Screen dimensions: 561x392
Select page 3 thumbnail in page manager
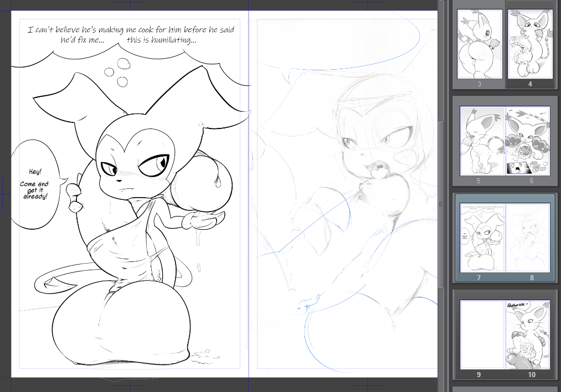tap(480, 43)
